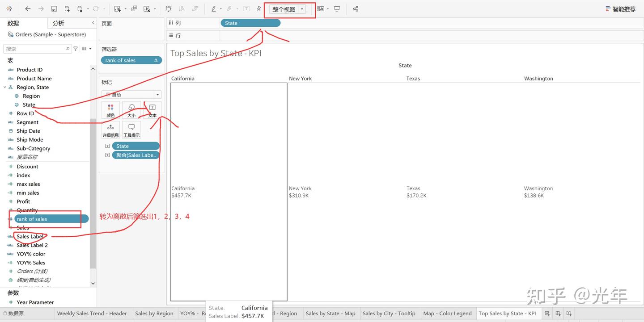Click the share icon in the toolbar

pyautogui.click(x=356, y=9)
